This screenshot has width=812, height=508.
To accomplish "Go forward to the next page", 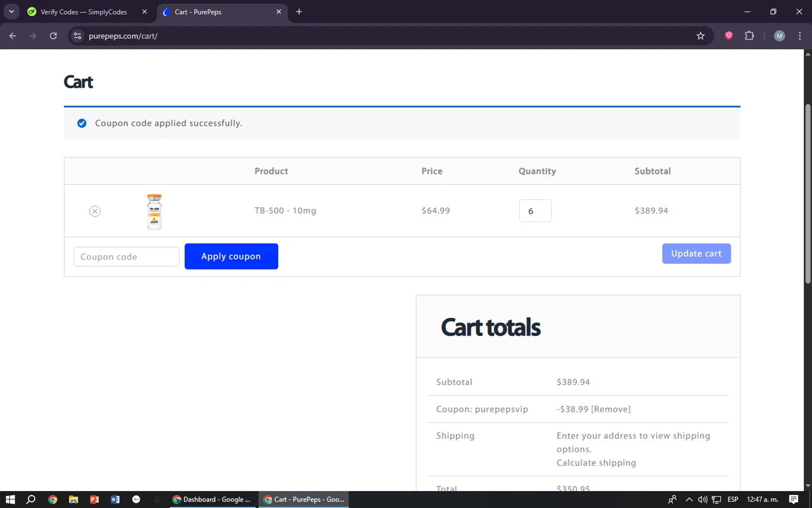I will tap(33, 36).
